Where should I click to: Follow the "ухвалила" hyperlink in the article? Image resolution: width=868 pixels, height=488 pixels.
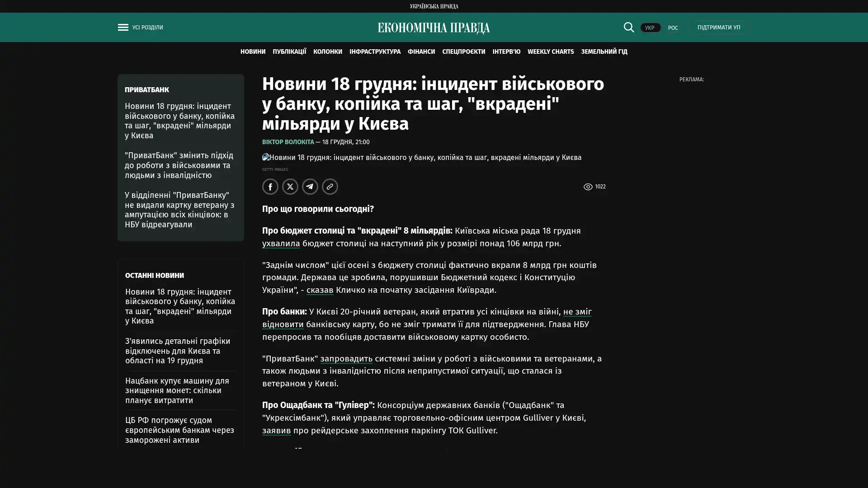point(281,244)
